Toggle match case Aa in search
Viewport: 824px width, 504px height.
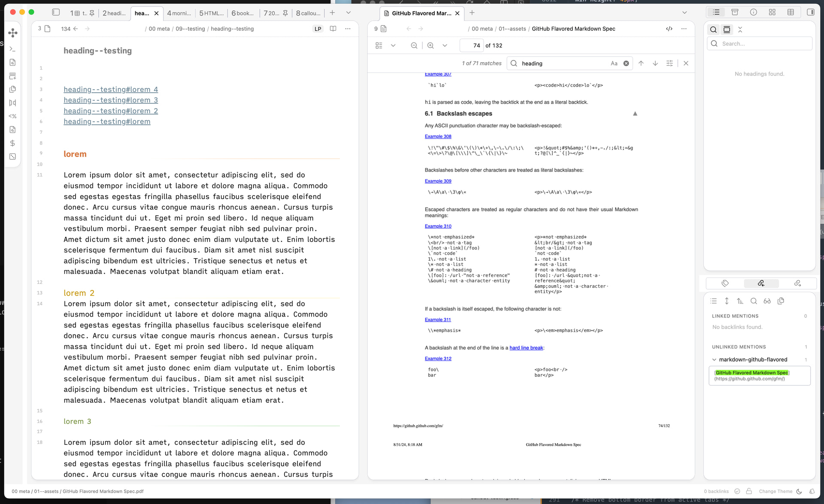(x=614, y=63)
